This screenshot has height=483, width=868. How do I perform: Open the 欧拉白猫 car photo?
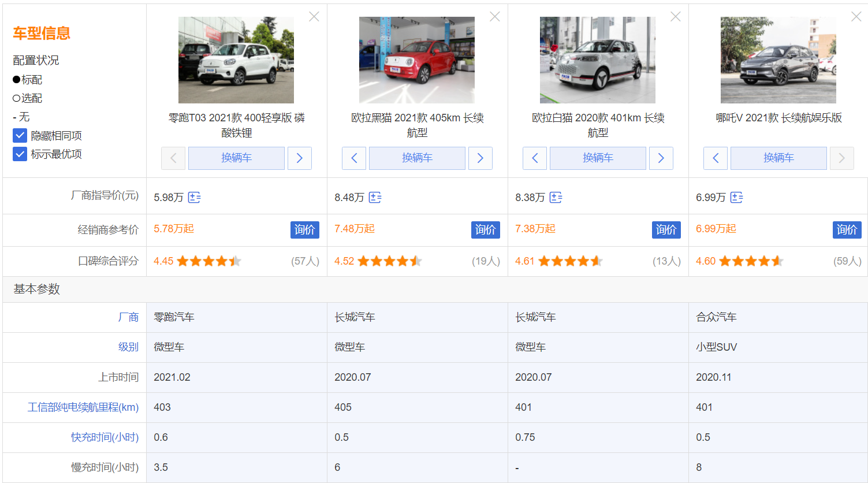point(598,60)
